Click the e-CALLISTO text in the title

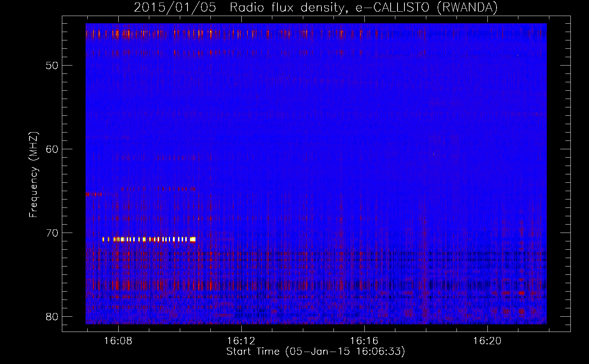click(x=392, y=7)
